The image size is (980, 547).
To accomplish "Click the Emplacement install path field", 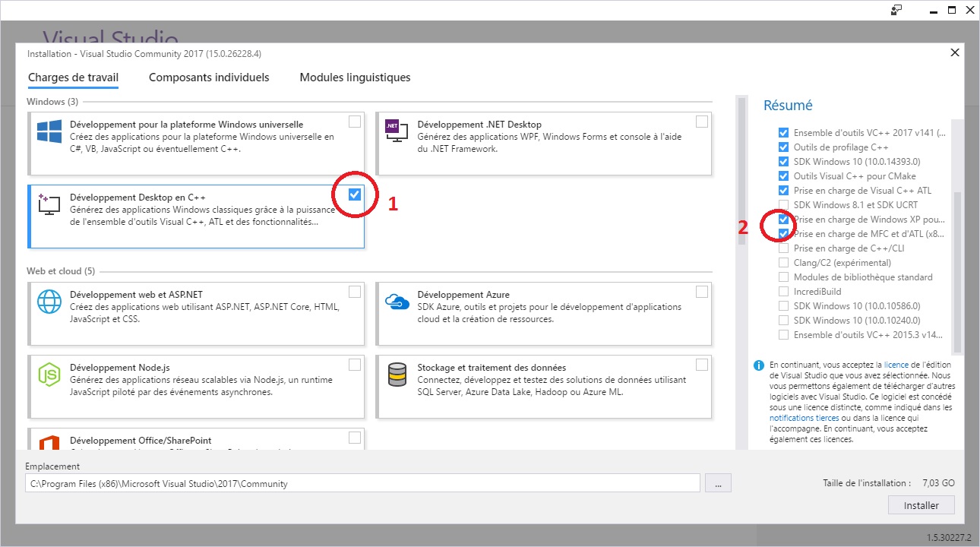I will [x=362, y=483].
